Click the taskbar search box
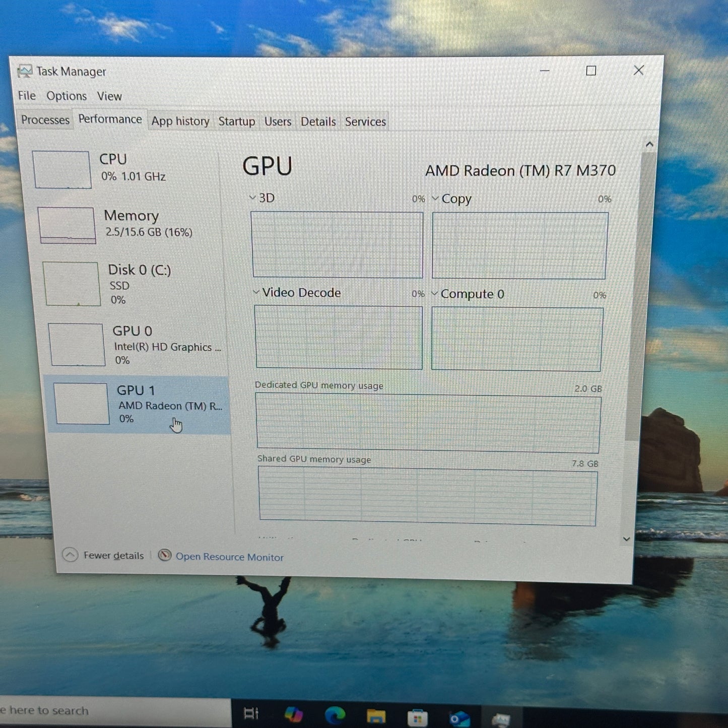 [x=115, y=710]
